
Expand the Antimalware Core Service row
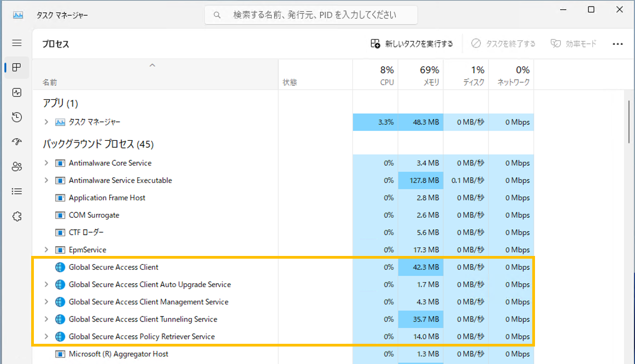click(46, 163)
